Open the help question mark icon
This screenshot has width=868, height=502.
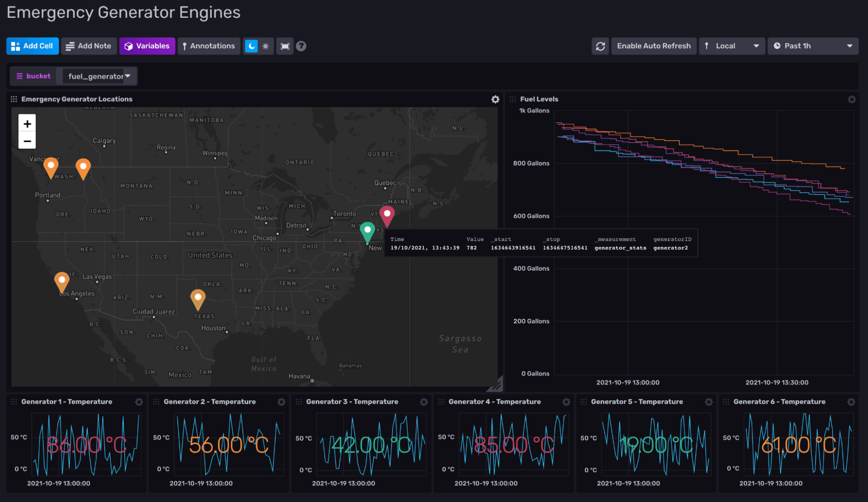(301, 46)
